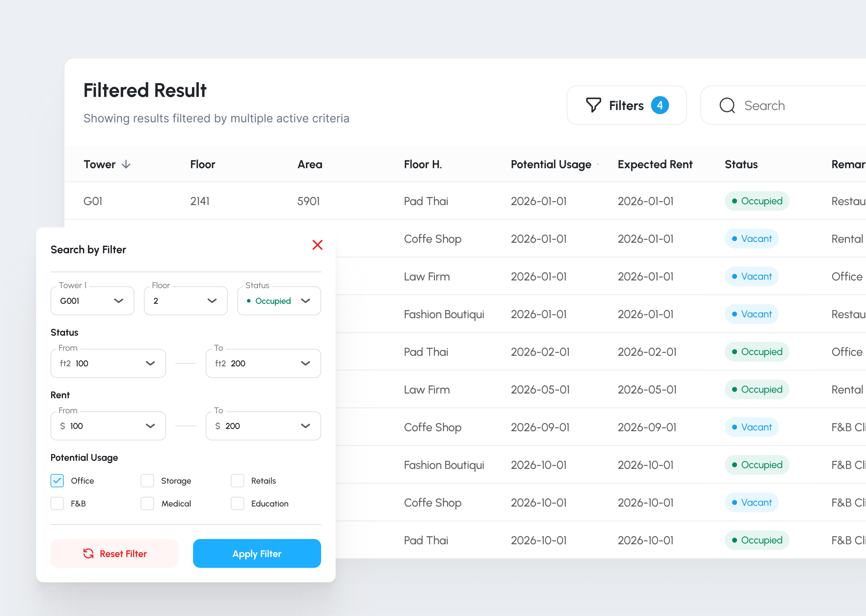The height and width of the screenshot is (616, 866).
Task: Click the Reset Filter button
Action: tap(115, 553)
